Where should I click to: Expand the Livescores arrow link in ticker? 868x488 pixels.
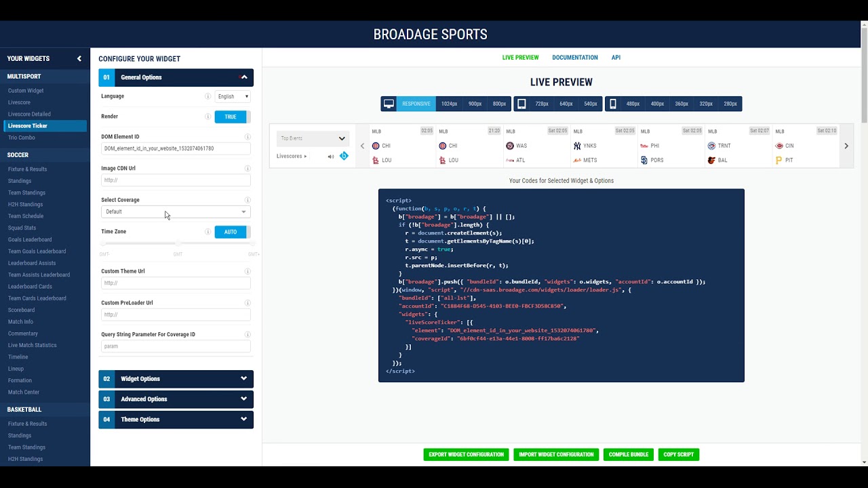pyautogui.click(x=292, y=157)
